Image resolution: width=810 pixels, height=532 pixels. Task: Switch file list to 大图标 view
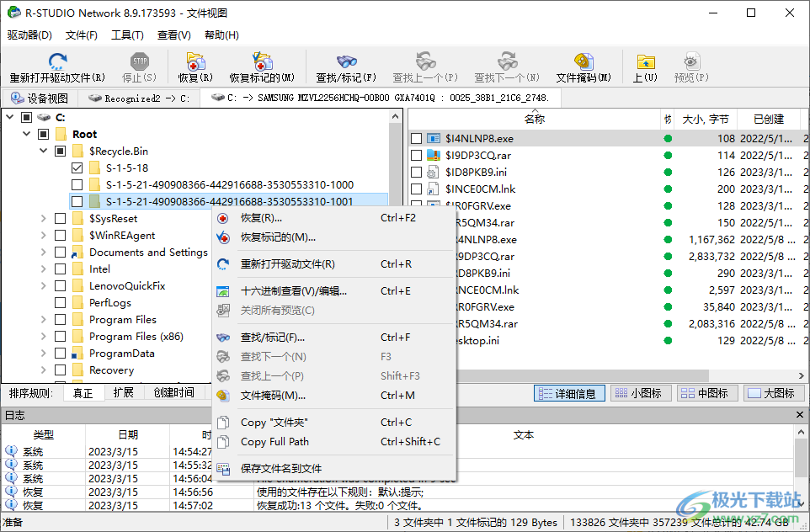pos(773,393)
